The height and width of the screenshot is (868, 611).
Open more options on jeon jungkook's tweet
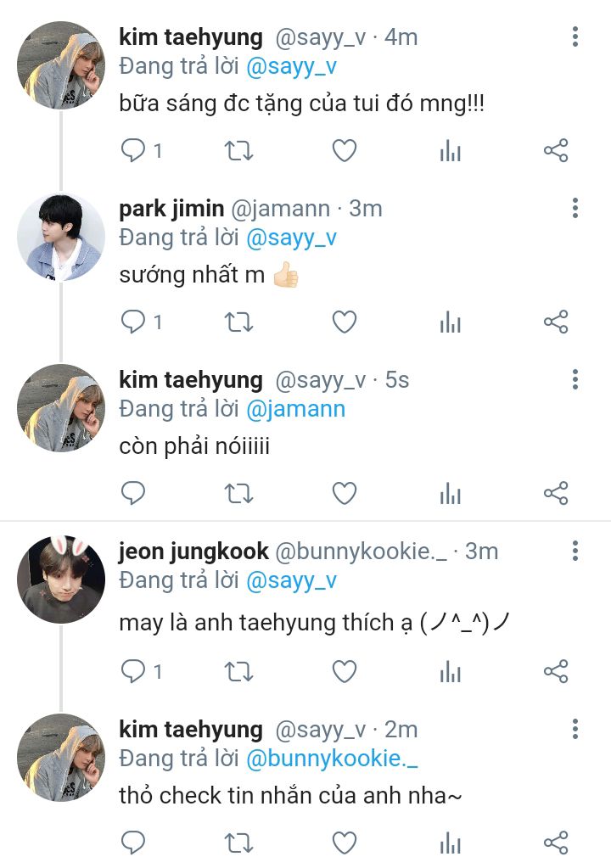click(575, 552)
